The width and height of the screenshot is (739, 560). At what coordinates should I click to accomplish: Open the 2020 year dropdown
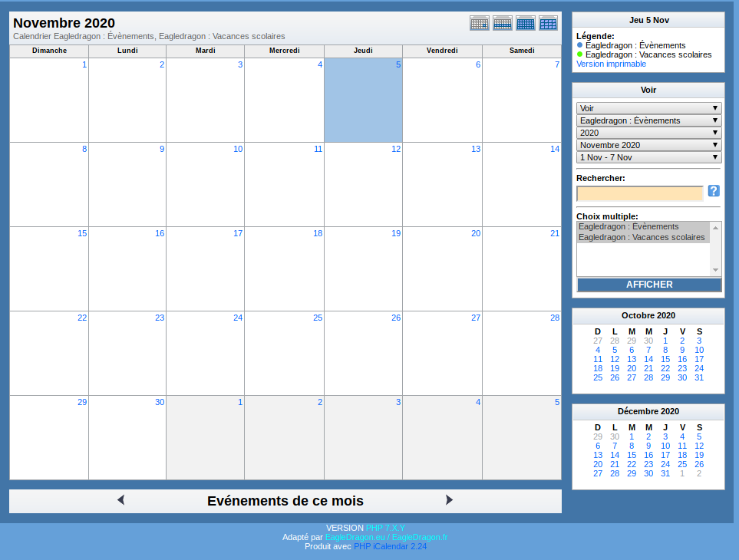point(648,133)
